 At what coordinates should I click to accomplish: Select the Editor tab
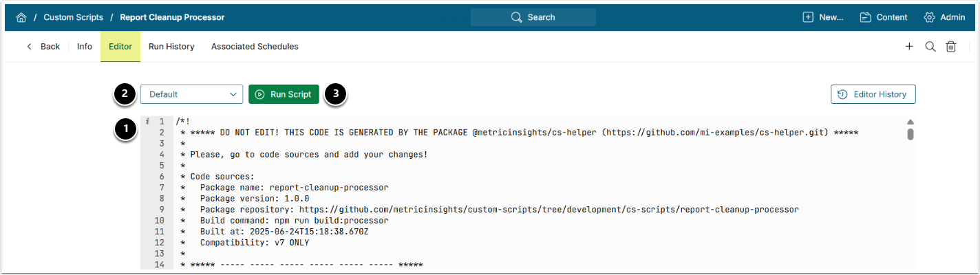[120, 47]
